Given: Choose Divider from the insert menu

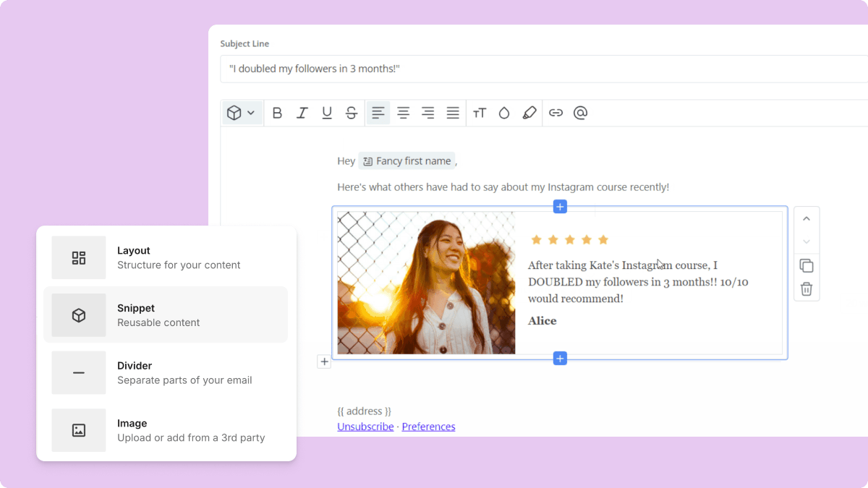Looking at the screenshot, I should (x=166, y=373).
